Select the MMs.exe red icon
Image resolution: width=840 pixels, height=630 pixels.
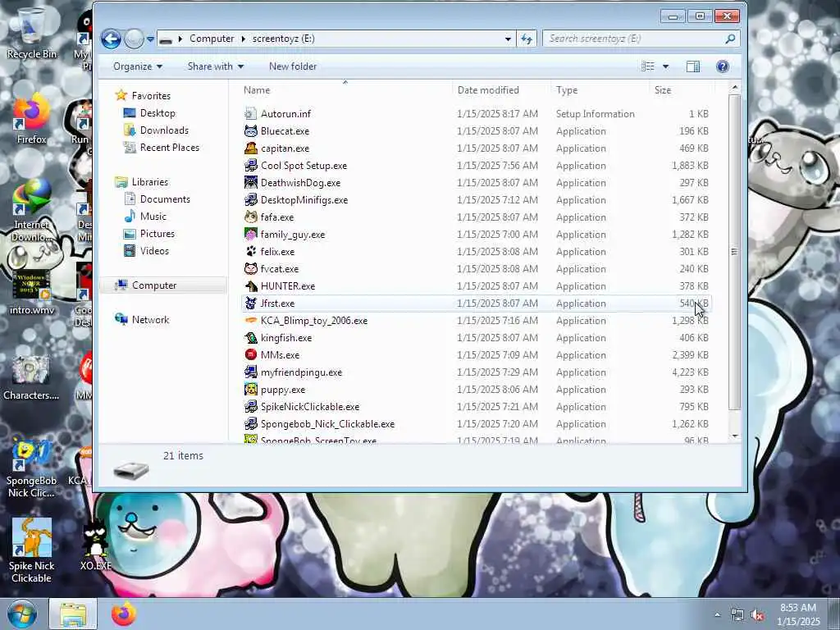pyautogui.click(x=251, y=354)
